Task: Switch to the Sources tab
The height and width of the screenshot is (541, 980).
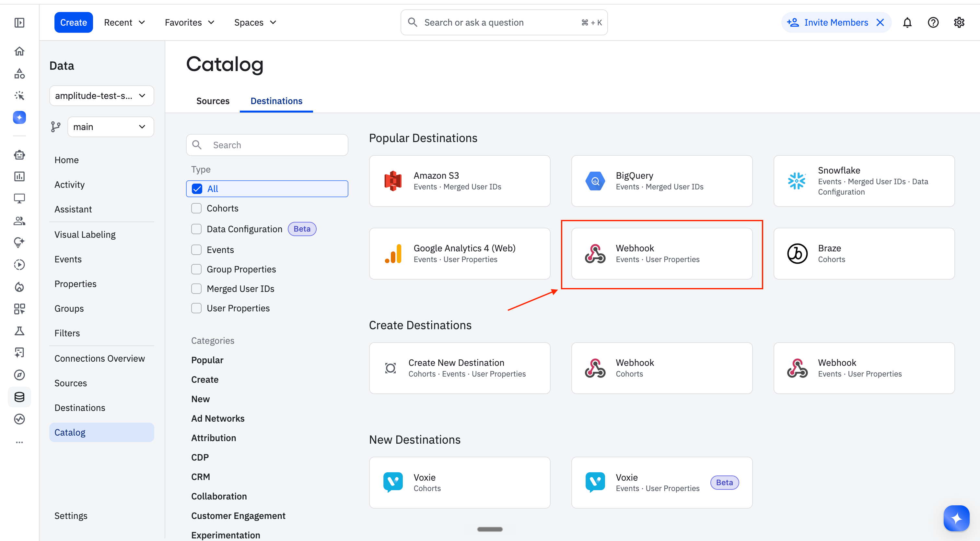Action: coord(213,101)
